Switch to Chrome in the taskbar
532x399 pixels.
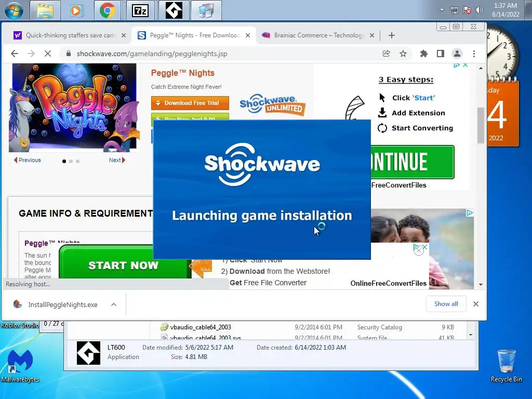(108, 10)
